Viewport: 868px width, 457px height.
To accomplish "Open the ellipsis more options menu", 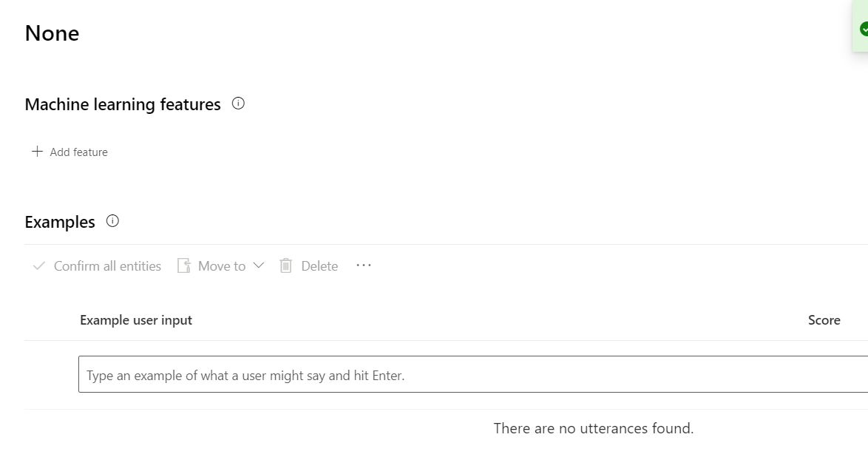I will pos(364,265).
